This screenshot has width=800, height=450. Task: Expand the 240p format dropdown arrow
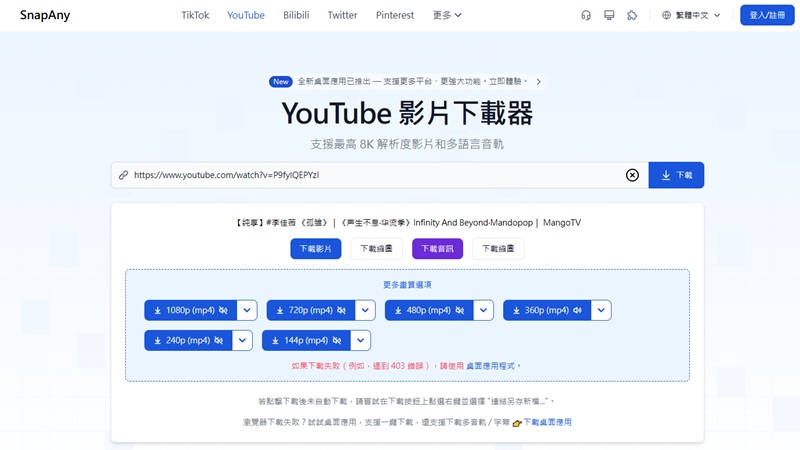pos(242,340)
